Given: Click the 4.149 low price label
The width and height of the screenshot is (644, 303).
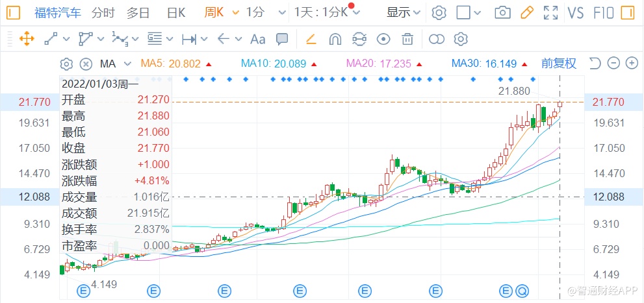Looking at the screenshot, I should point(104,284).
